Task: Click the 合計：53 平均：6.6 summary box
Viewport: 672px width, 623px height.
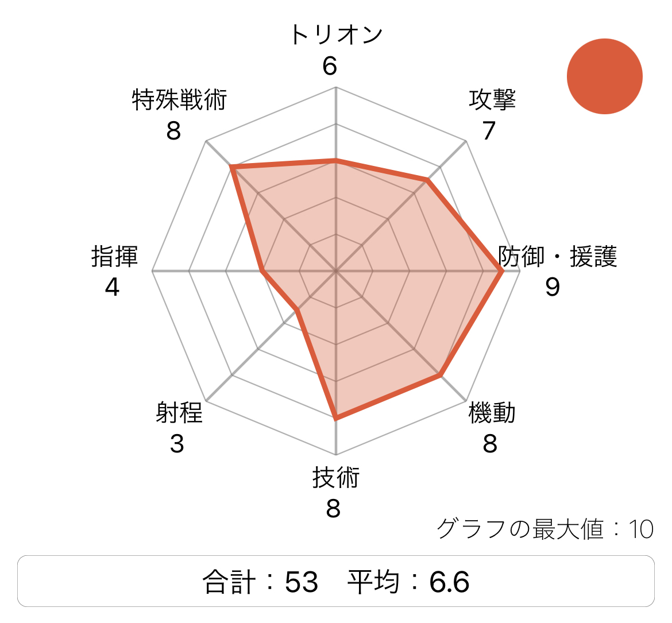Action: pyautogui.click(x=336, y=581)
